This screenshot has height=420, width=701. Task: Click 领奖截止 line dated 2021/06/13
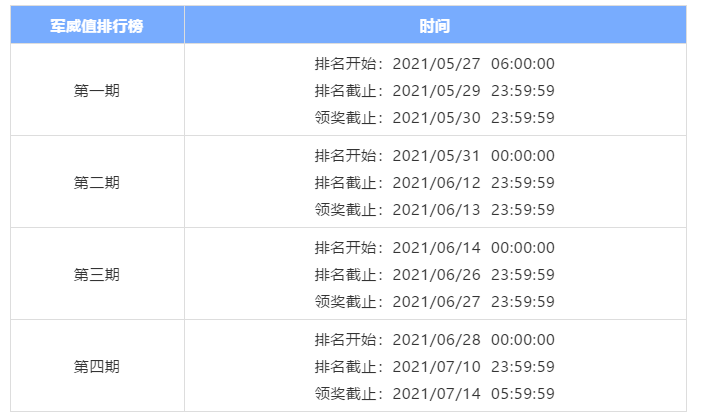tap(434, 210)
